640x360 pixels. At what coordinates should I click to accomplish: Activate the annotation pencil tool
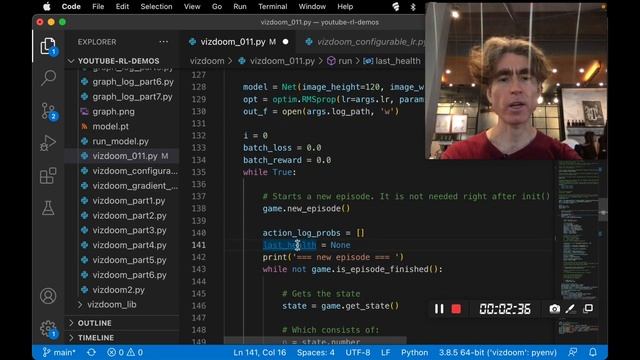[571, 309]
